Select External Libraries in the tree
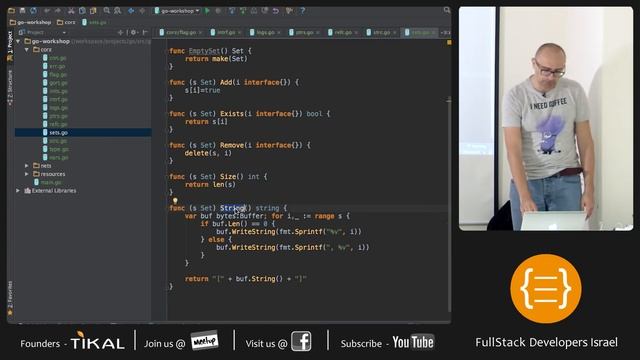Screen dimensions: 640x360 (x=50, y=191)
